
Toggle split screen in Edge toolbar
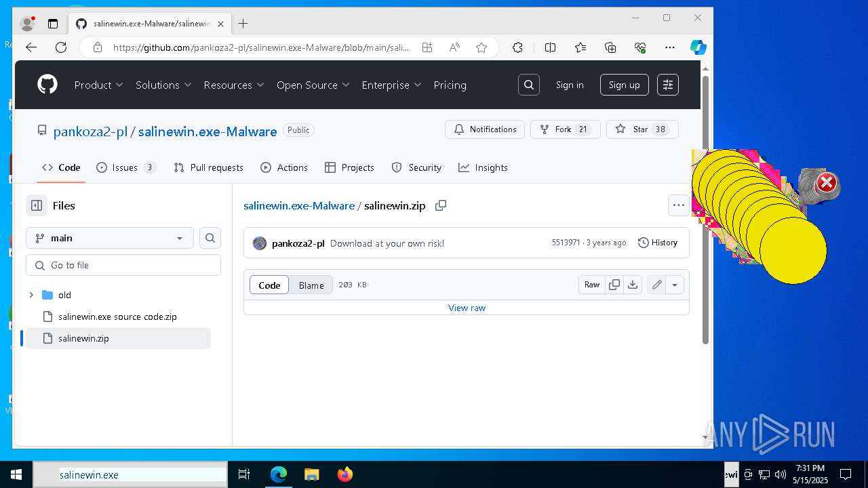point(551,47)
